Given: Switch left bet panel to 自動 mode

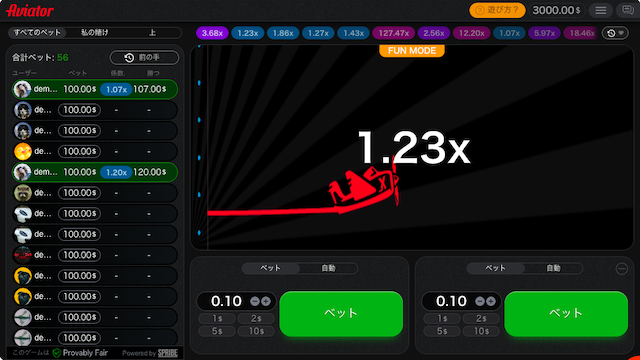Looking at the screenshot, I should 329,268.
